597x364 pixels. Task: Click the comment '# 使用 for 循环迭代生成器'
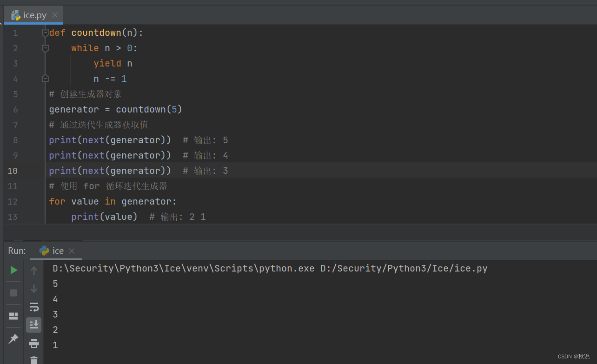pyautogui.click(x=108, y=186)
